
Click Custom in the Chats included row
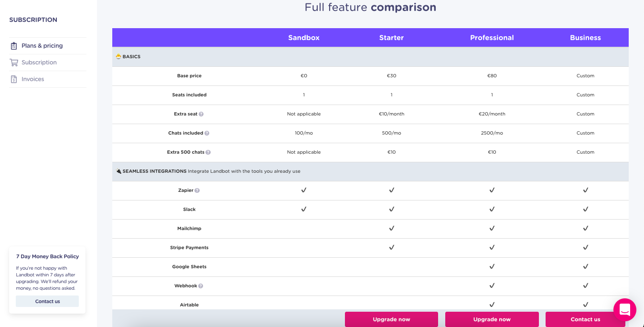point(586,133)
